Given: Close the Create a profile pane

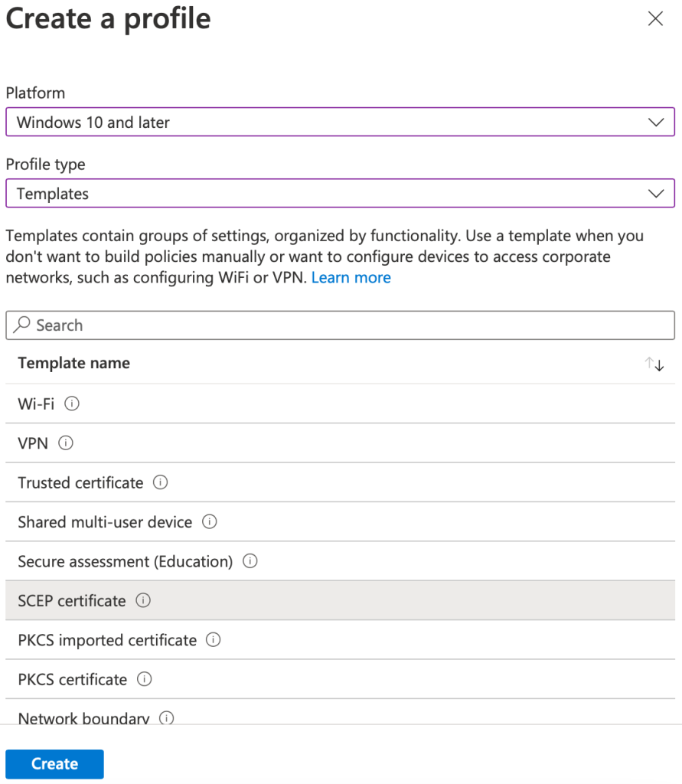Looking at the screenshot, I should tap(655, 18).
